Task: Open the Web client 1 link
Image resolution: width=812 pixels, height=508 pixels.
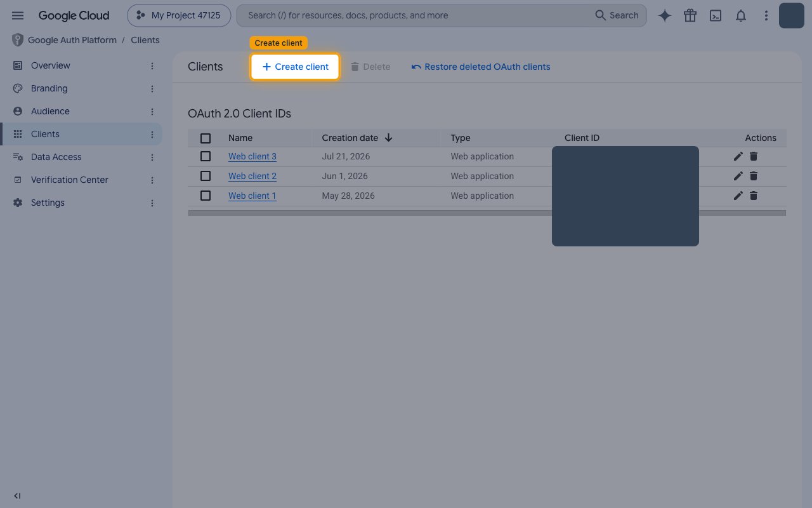Action: click(252, 196)
